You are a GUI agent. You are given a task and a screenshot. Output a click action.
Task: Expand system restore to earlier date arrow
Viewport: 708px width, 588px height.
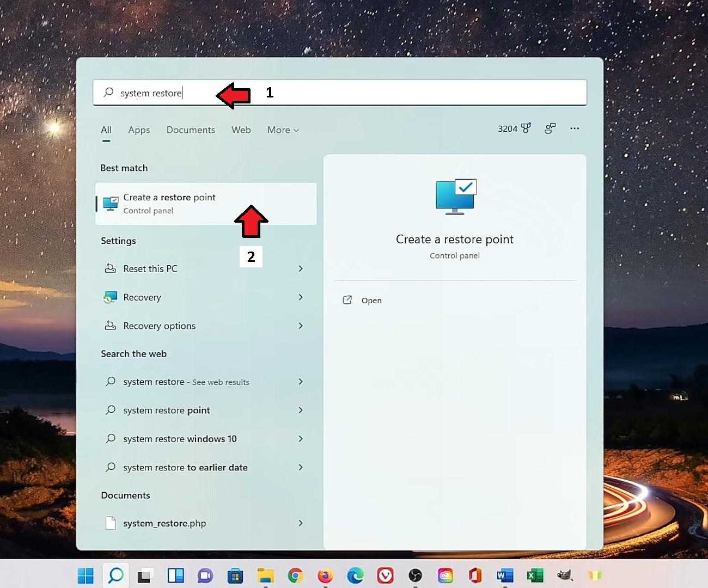(301, 467)
